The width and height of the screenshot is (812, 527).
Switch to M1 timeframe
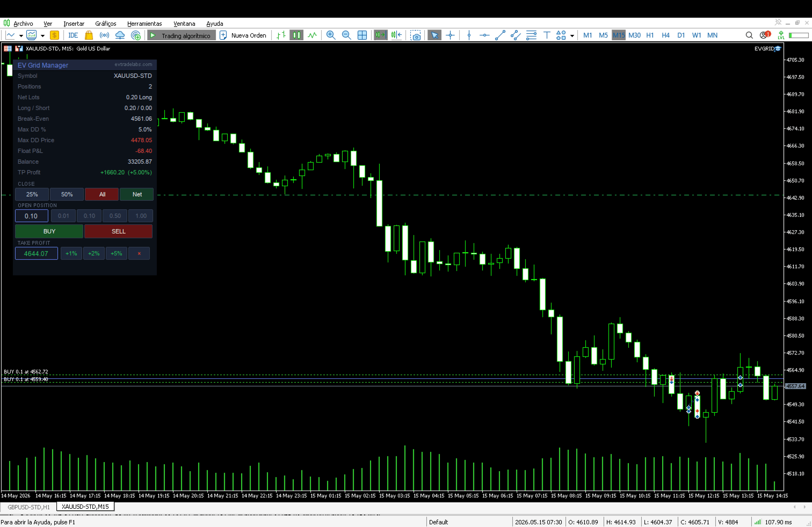tap(588, 35)
